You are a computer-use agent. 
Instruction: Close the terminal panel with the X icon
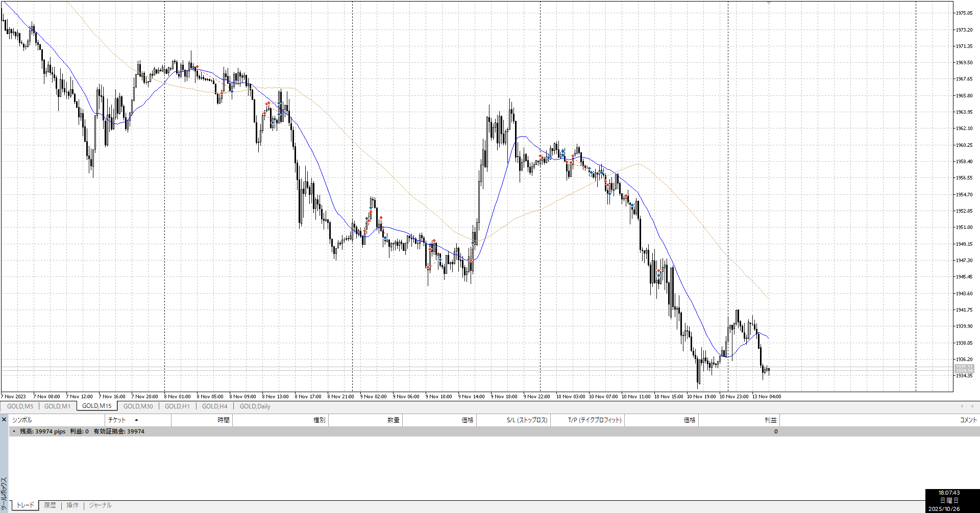(4, 420)
